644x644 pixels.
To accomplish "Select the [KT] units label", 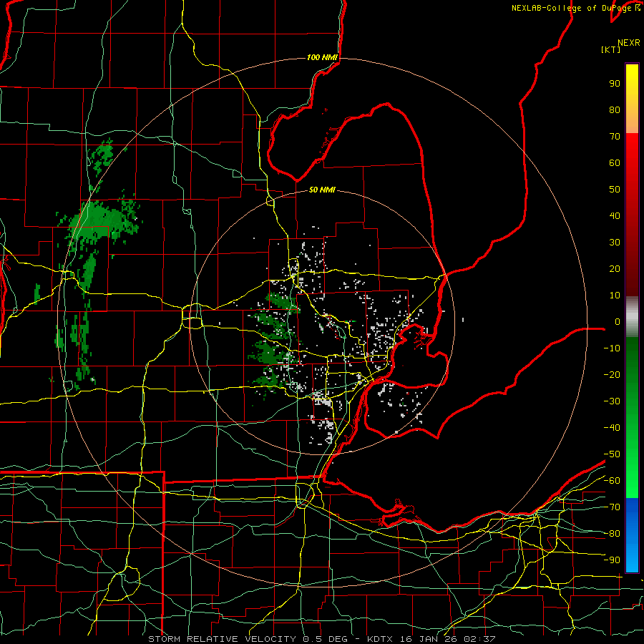I will [611, 49].
